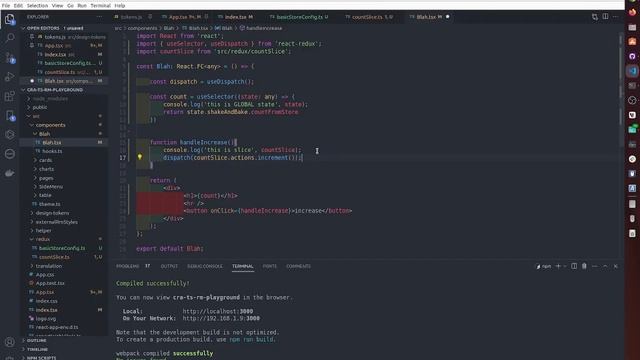Open the File menu
Viewport: 640px width, 360px height.
coord(6,5)
